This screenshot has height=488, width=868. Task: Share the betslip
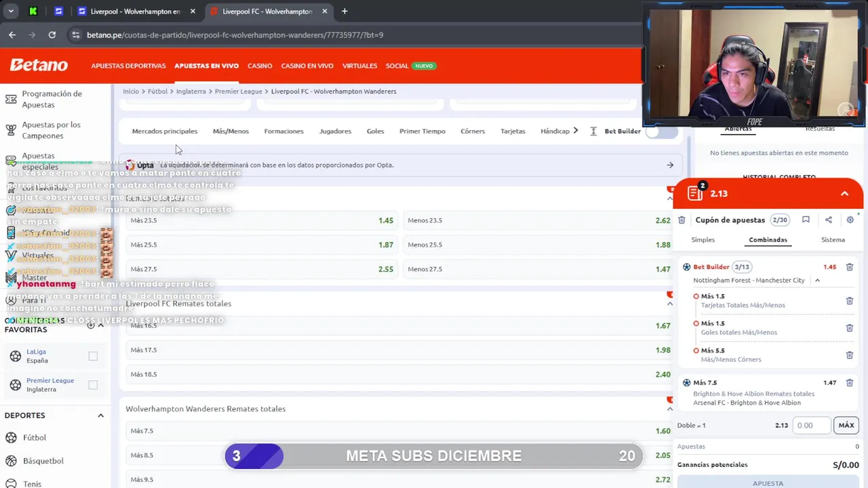(x=828, y=220)
